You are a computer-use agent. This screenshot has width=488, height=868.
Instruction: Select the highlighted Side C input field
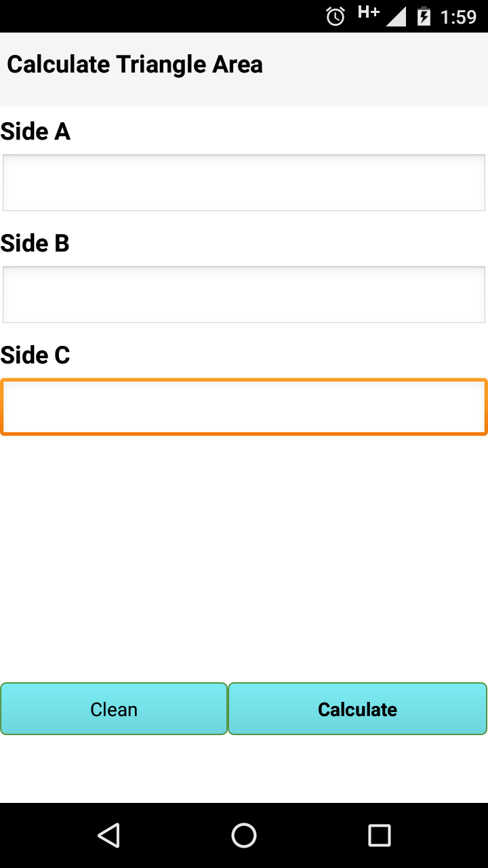click(244, 407)
